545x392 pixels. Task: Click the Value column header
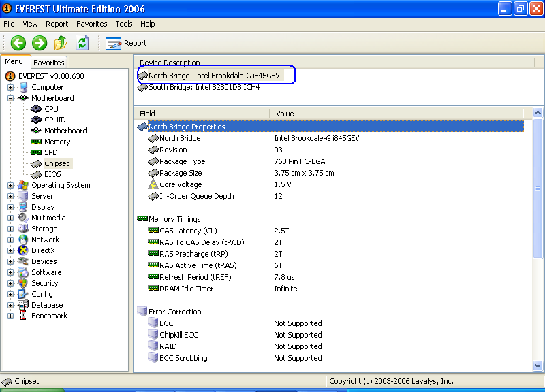pos(396,114)
